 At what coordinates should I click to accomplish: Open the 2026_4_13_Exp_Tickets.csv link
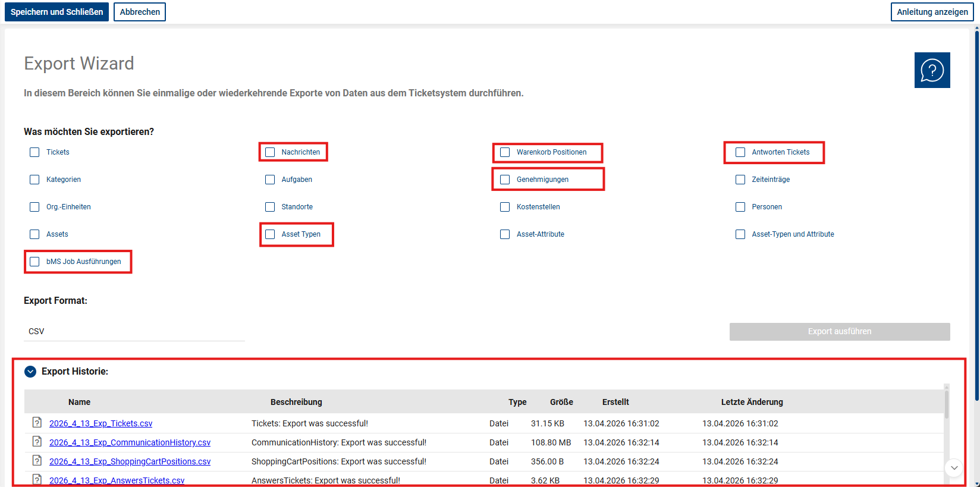pyautogui.click(x=100, y=423)
